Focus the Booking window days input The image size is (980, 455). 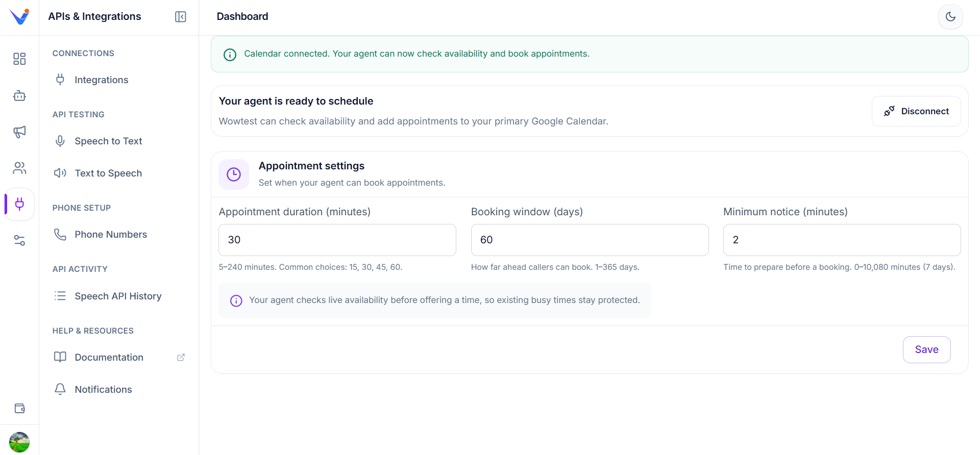(x=590, y=240)
